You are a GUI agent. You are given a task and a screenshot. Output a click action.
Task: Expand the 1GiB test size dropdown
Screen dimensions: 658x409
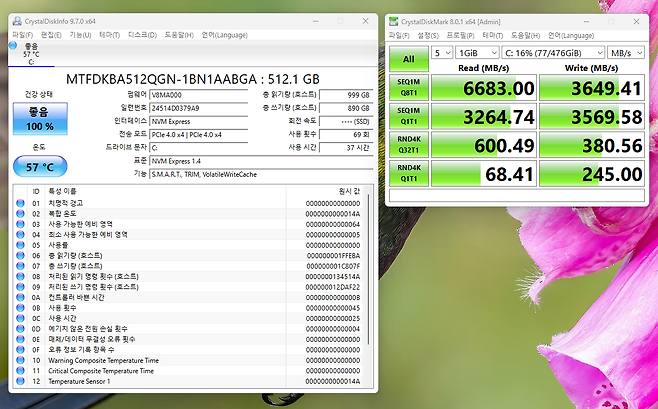click(479, 51)
